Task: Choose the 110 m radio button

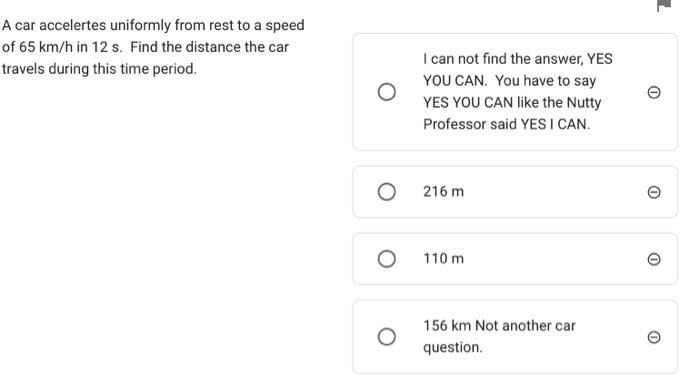Action: [387, 259]
